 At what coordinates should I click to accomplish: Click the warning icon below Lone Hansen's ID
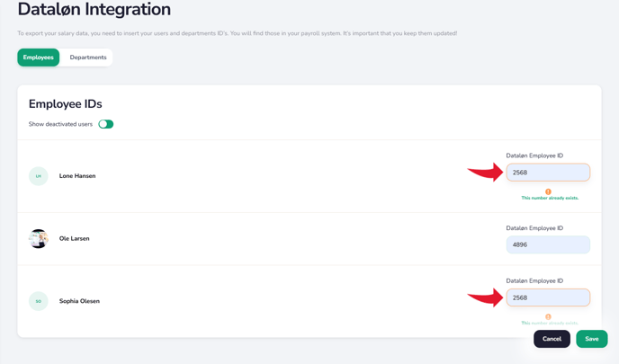coord(548,191)
